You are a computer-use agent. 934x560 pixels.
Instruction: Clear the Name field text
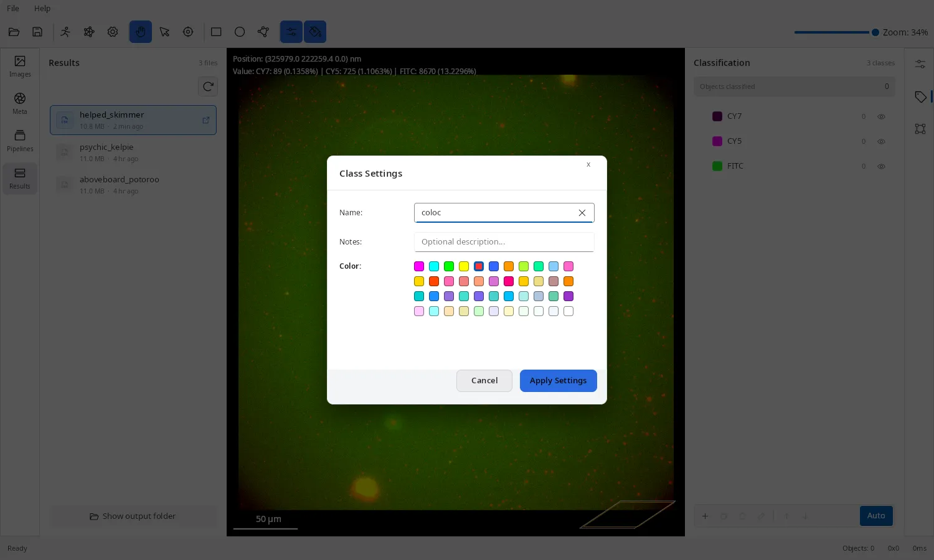tap(582, 213)
